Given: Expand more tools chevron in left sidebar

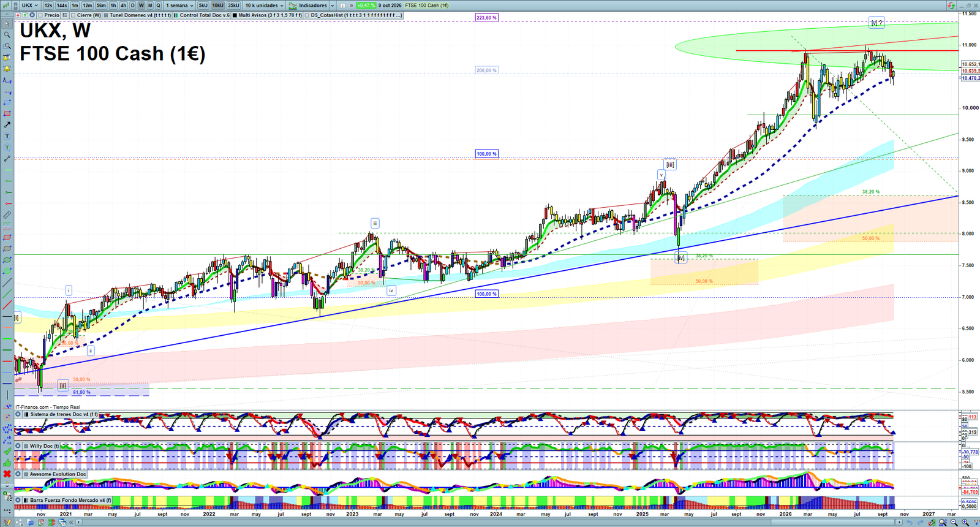Looking at the screenshot, I should point(7,486).
